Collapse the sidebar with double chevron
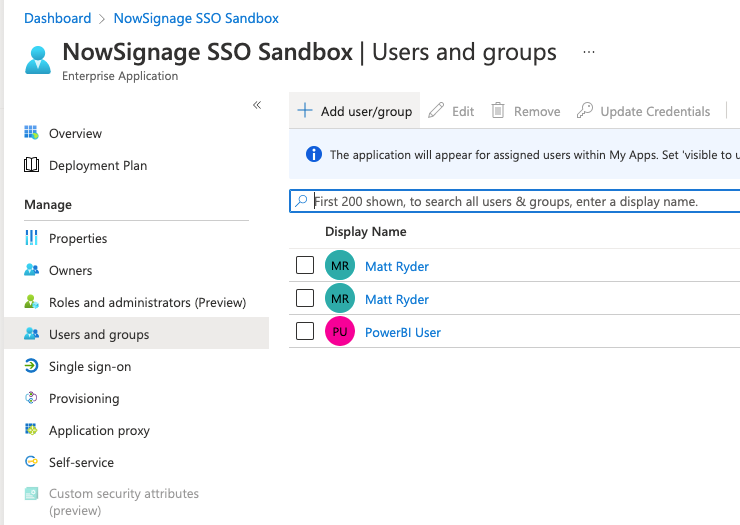 [x=257, y=105]
